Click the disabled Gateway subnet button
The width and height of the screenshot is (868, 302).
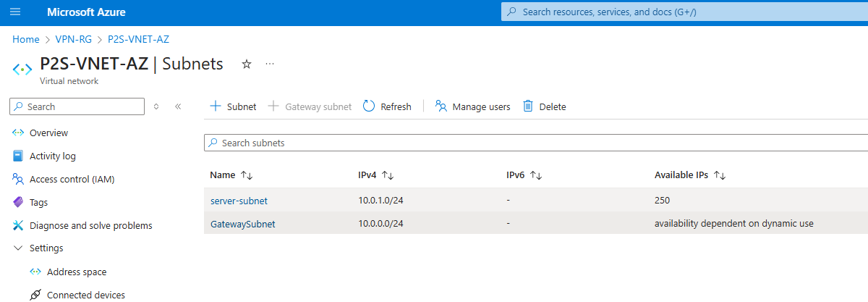[x=310, y=106]
